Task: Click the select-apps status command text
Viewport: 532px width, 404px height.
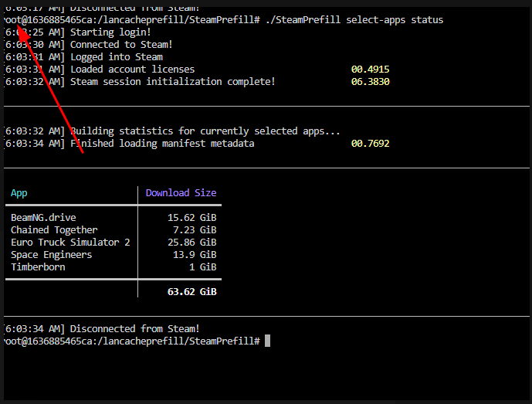Action: tap(395, 20)
